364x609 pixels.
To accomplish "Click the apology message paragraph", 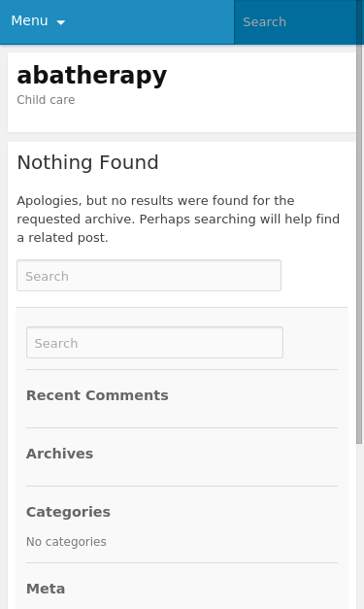I will [x=179, y=220].
